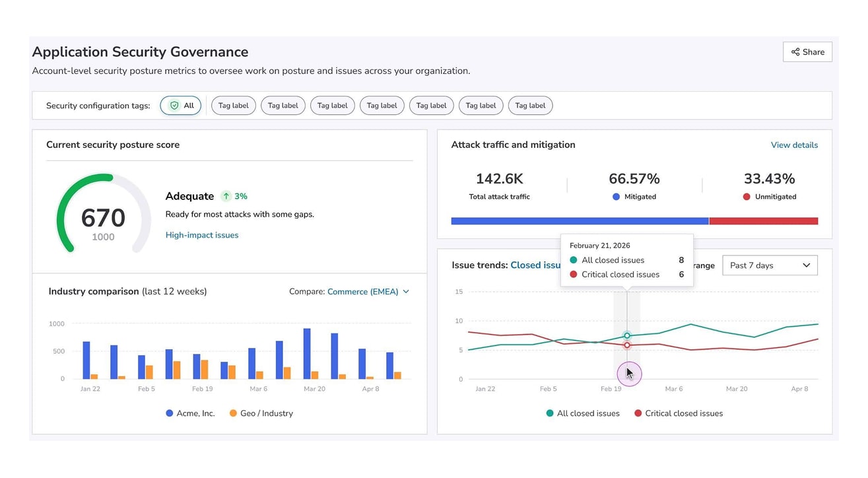Click the tooltip row Critical closed issues 6
This screenshot has width=868, height=478.
(x=627, y=275)
